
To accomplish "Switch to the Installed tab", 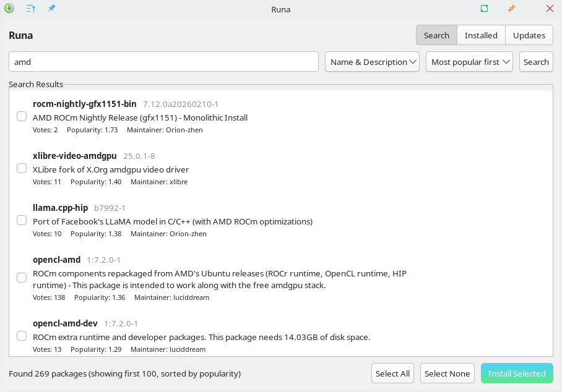I will [x=481, y=35].
